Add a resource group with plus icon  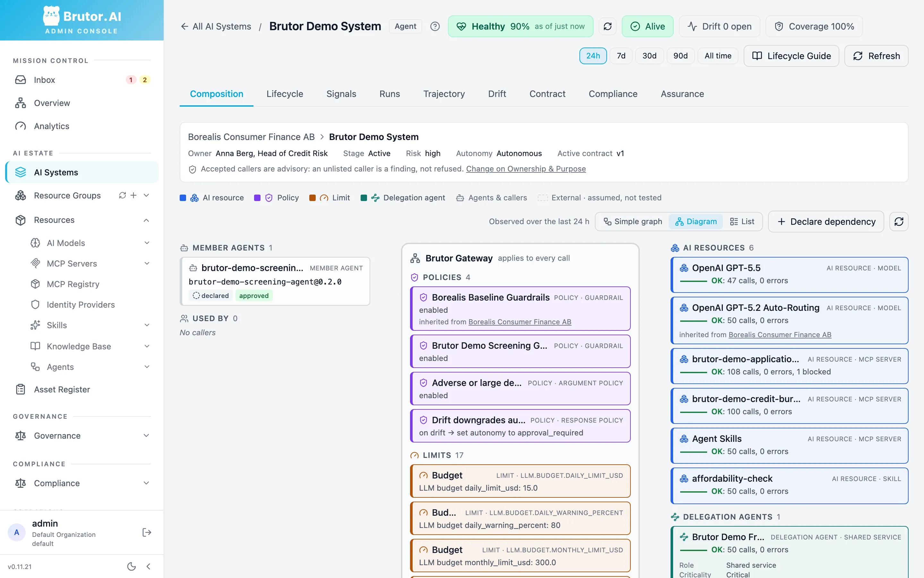click(x=134, y=195)
